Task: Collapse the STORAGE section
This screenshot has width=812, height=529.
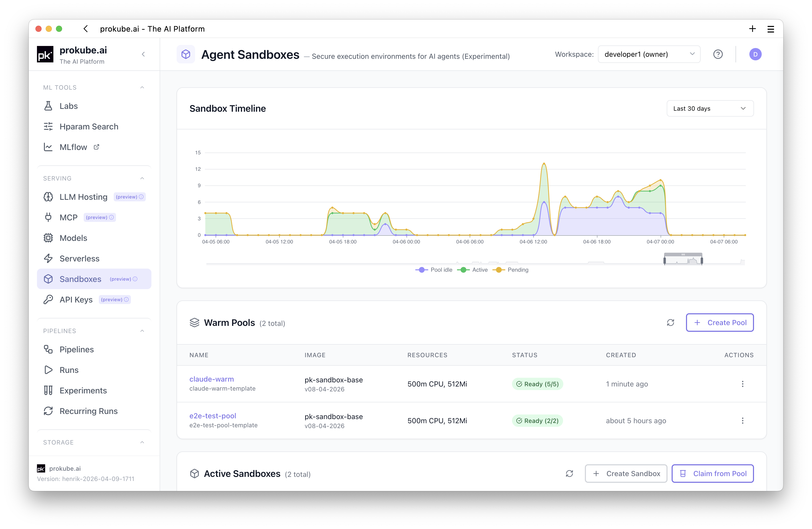Action: click(x=142, y=442)
